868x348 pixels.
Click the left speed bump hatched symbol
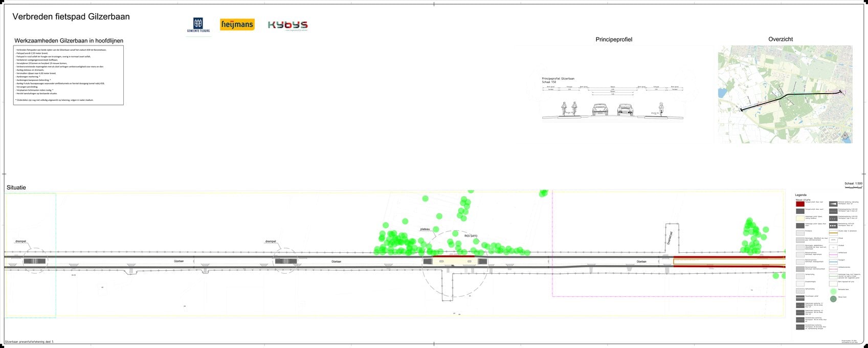pyautogui.click(x=35, y=262)
